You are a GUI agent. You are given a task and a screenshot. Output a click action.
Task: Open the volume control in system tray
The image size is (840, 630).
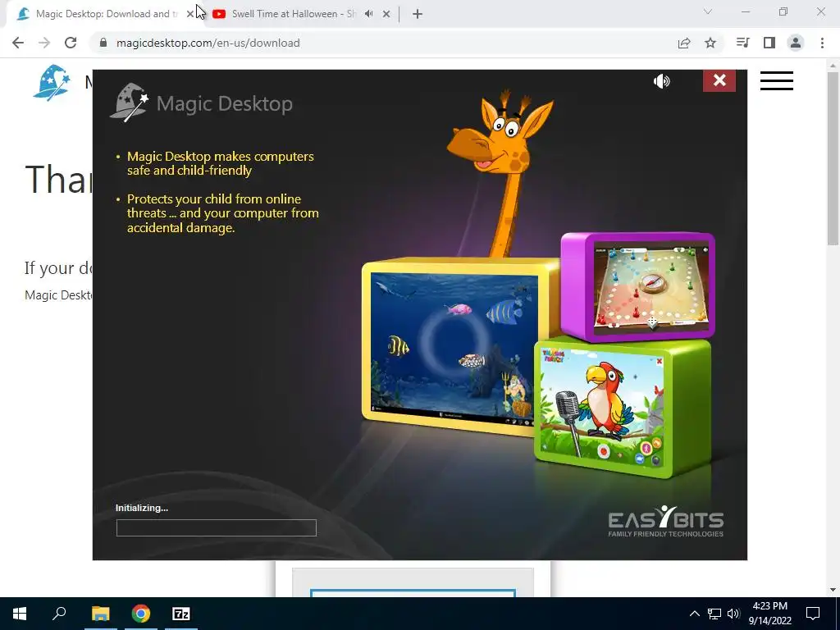pyautogui.click(x=733, y=614)
